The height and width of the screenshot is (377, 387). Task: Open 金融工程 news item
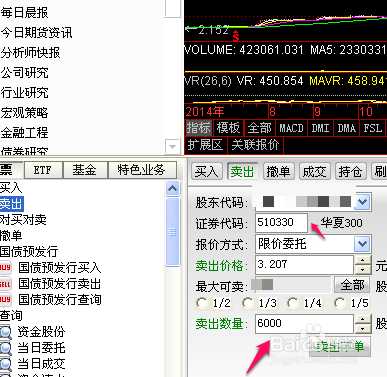24,133
